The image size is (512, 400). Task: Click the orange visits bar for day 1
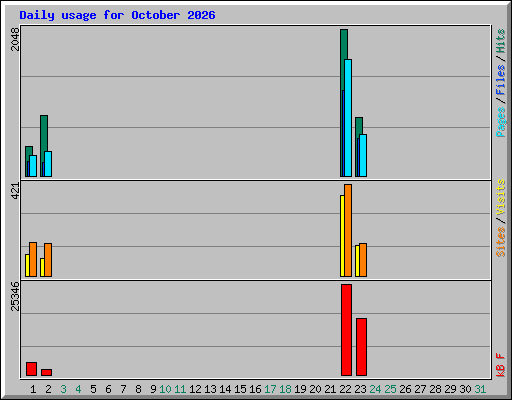point(33,259)
